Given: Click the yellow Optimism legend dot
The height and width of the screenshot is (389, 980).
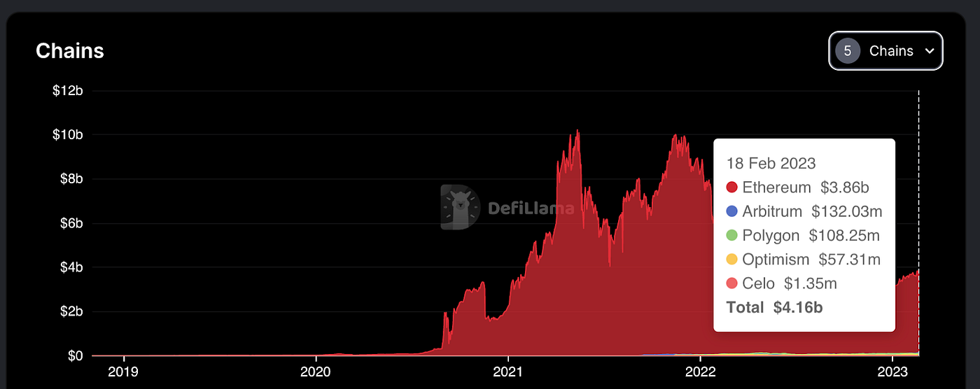Looking at the screenshot, I should tap(732, 260).
